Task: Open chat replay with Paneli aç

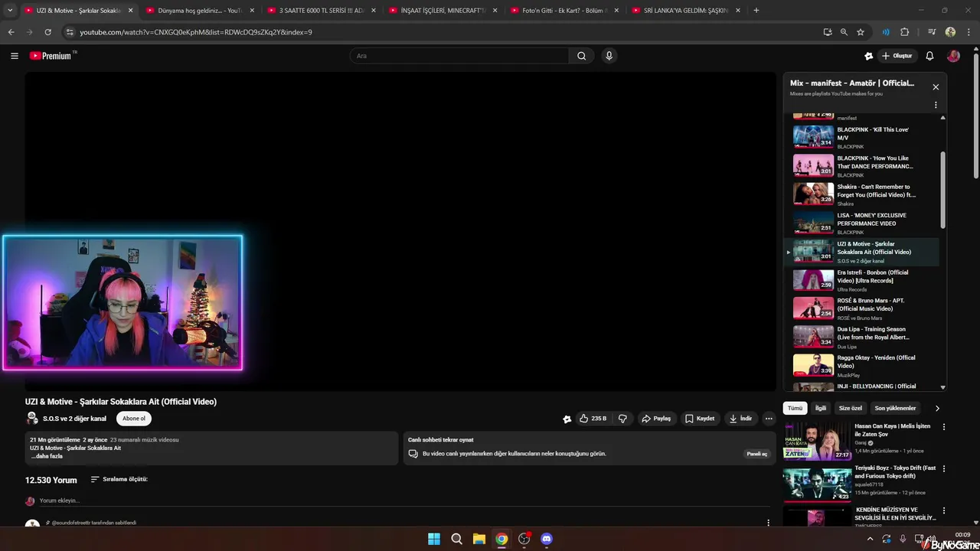Action: (x=757, y=454)
